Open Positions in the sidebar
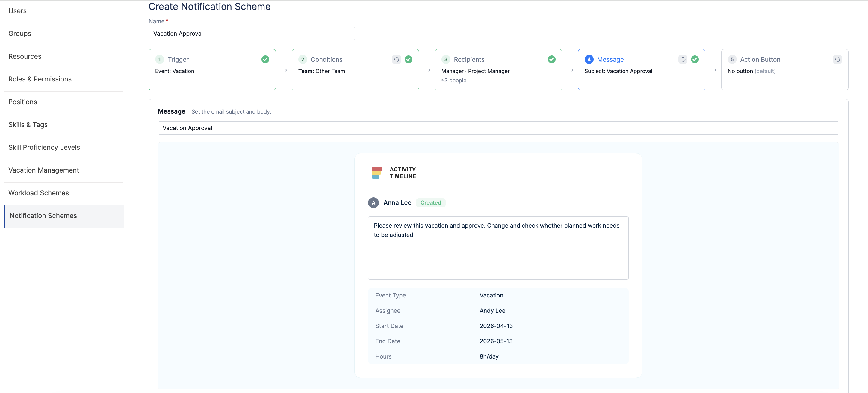The width and height of the screenshot is (868, 393). click(x=64, y=102)
